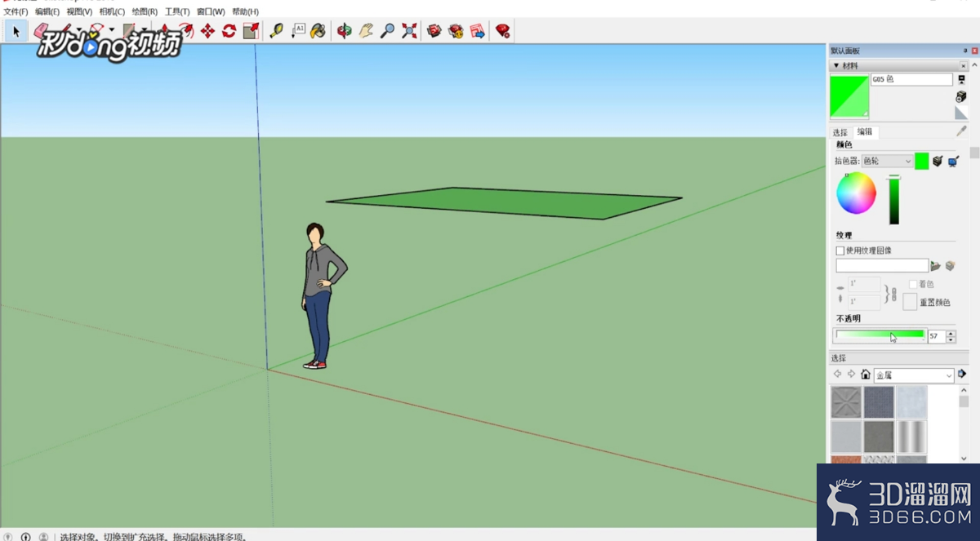The image size is (980, 541).
Task: Click the Create Material icon
Action: coord(961,96)
